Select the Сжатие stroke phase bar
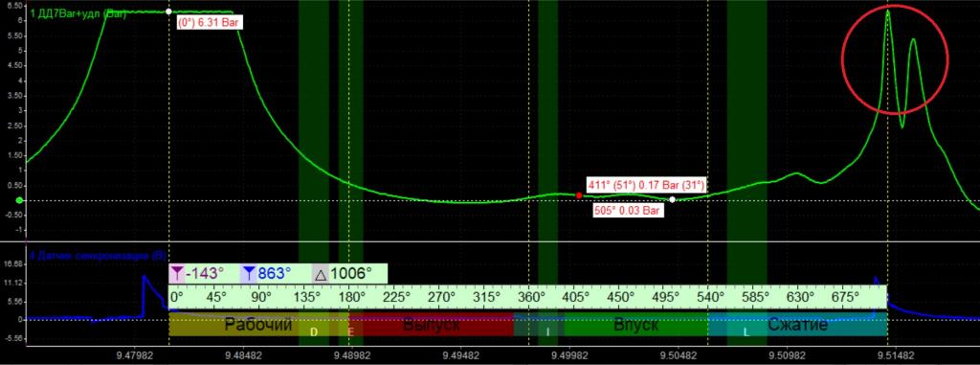 pos(797,325)
